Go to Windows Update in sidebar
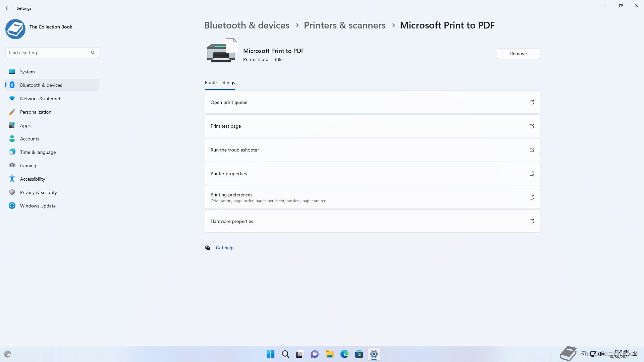 [x=38, y=206]
